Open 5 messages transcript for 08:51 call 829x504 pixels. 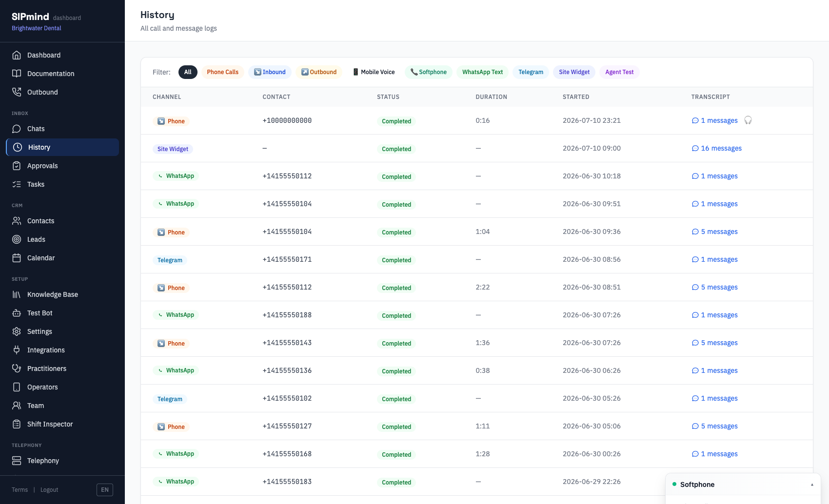click(715, 288)
